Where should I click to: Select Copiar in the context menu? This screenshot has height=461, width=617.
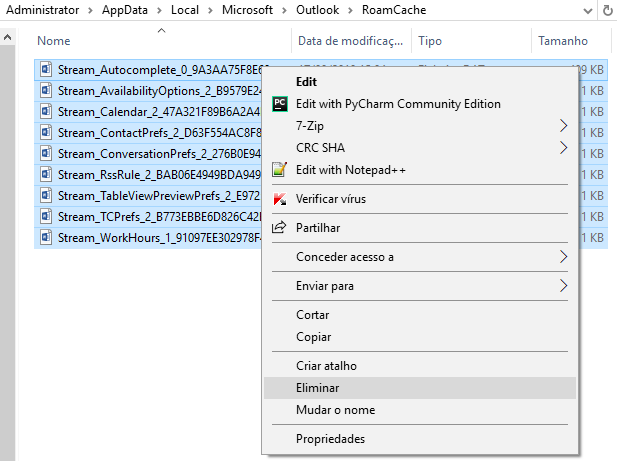[420, 337]
